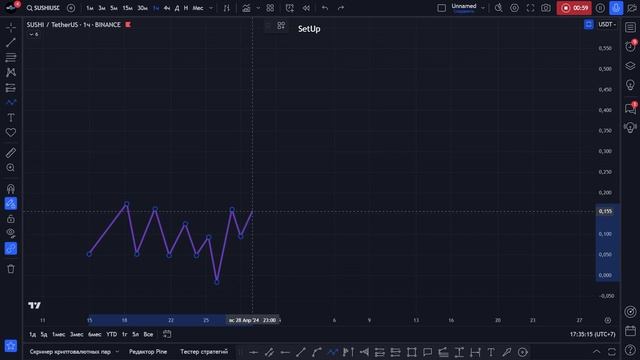The height and width of the screenshot is (360, 640).
Task: Toggle the microphone button
Action: 616,8
